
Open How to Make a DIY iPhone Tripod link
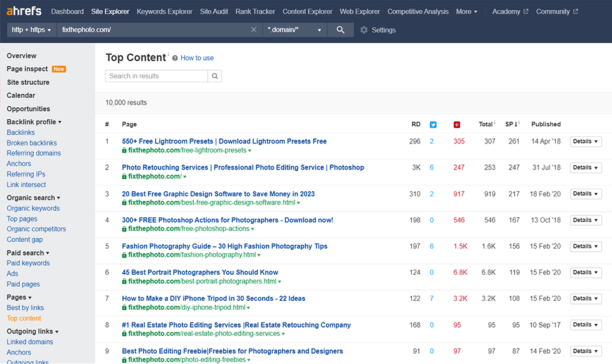point(214,298)
